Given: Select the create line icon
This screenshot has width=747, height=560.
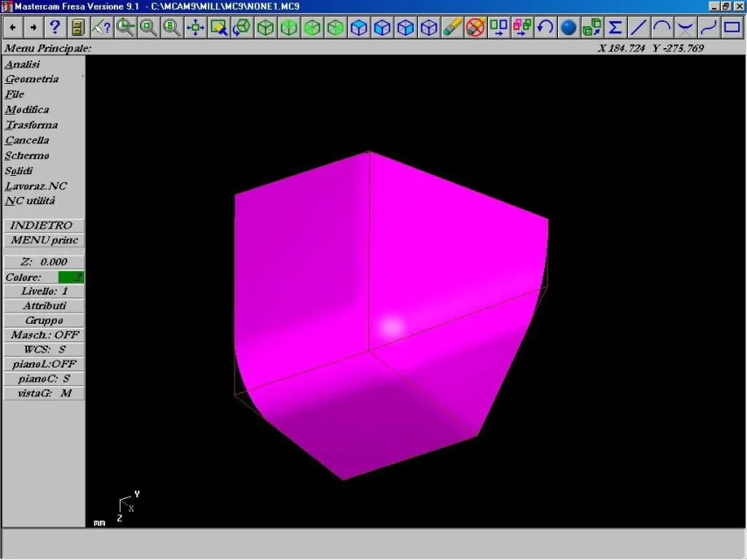Looking at the screenshot, I should pyautogui.click(x=639, y=27).
